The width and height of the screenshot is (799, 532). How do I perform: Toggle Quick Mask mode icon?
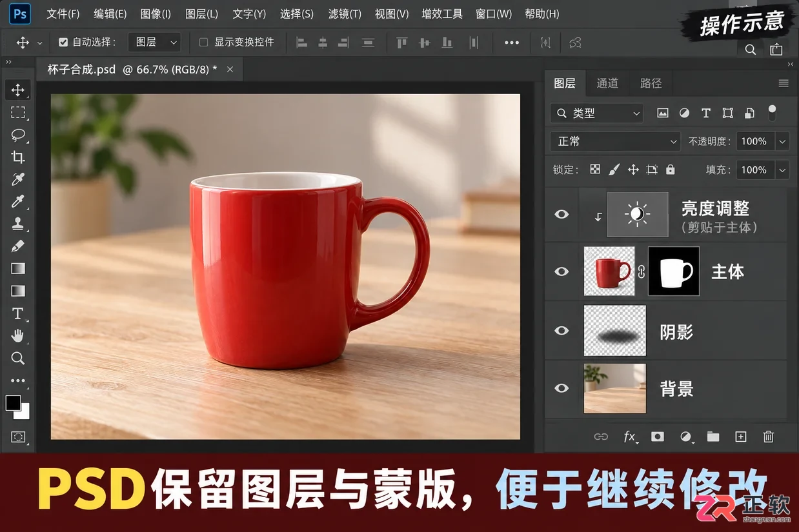17,437
